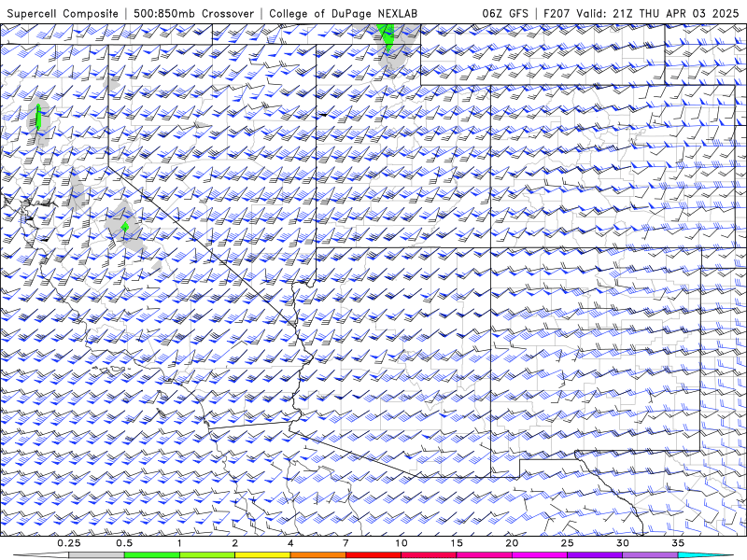Click the hot pink 15–20 colorbar segment
Image resolution: width=747 pixels, height=560 pixels.
click(x=484, y=555)
